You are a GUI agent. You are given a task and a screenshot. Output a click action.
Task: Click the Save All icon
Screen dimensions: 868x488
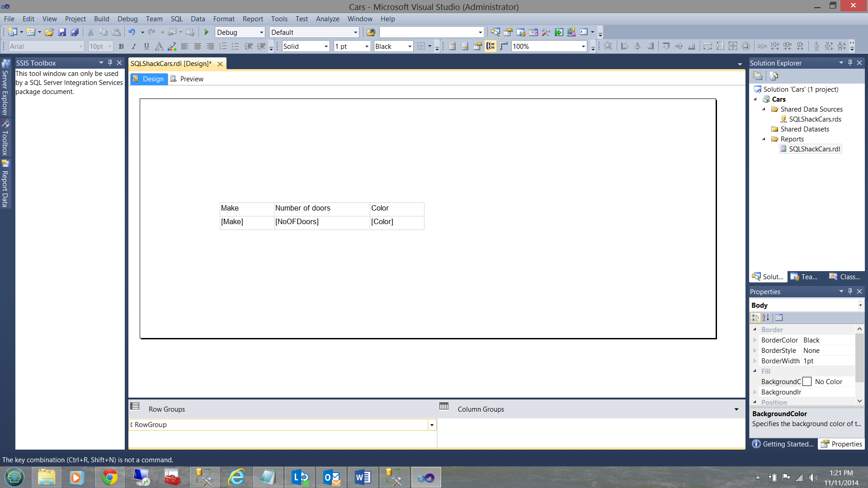75,32
